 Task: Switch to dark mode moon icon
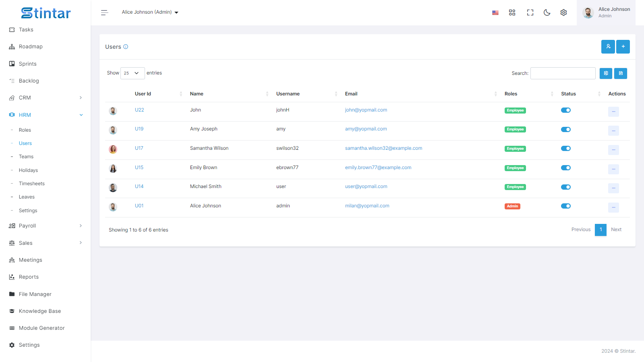click(547, 12)
